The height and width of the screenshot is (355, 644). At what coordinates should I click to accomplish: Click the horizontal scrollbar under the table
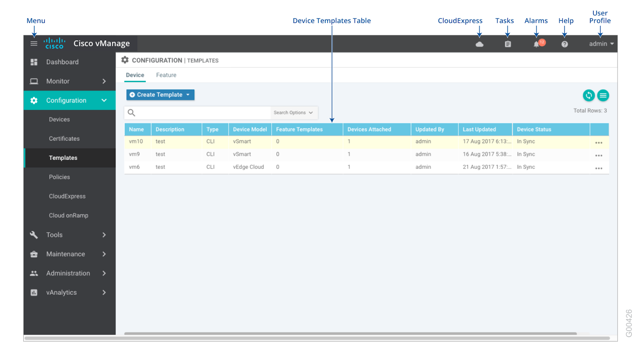pyautogui.click(x=350, y=333)
